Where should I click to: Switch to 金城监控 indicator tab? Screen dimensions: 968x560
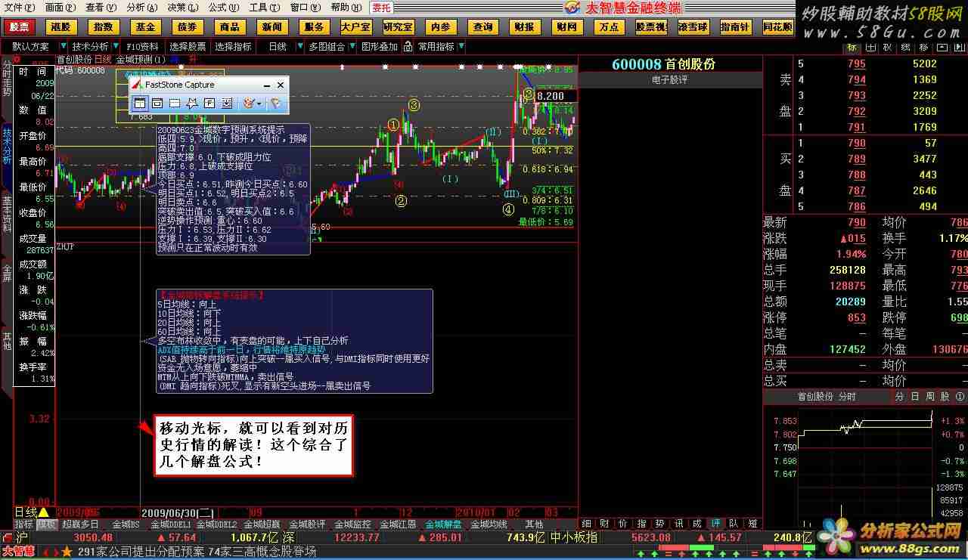352,524
